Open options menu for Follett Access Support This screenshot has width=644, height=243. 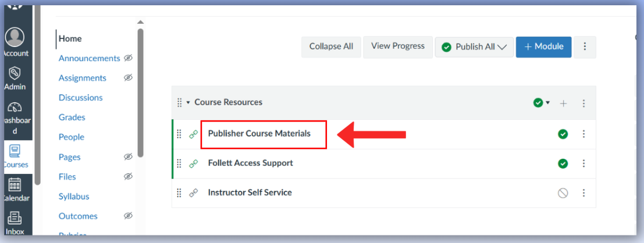tap(583, 163)
